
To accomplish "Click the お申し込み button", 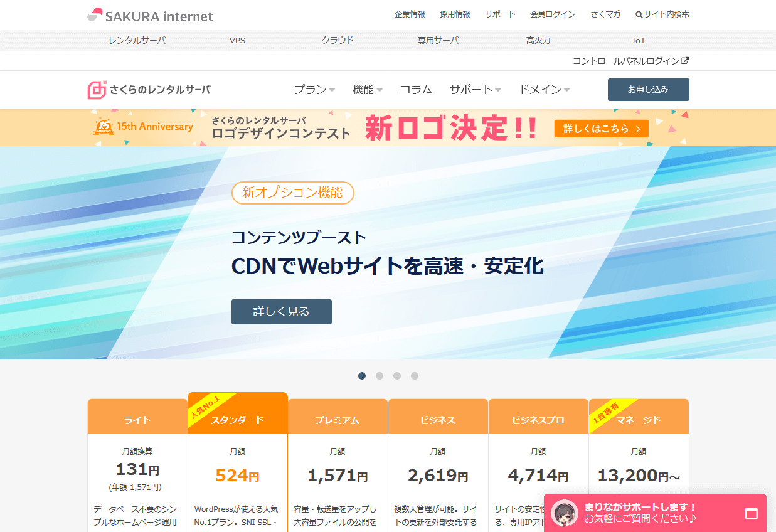I will [648, 90].
